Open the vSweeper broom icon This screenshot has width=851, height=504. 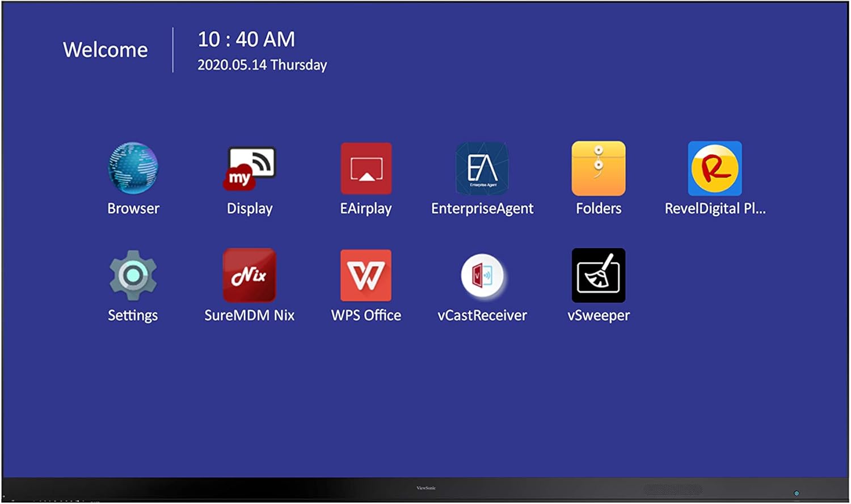point(599,276)
